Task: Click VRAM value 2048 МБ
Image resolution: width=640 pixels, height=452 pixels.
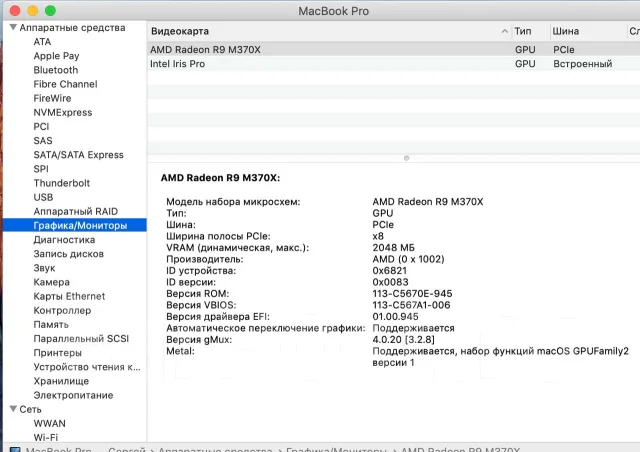Action: 393,247
